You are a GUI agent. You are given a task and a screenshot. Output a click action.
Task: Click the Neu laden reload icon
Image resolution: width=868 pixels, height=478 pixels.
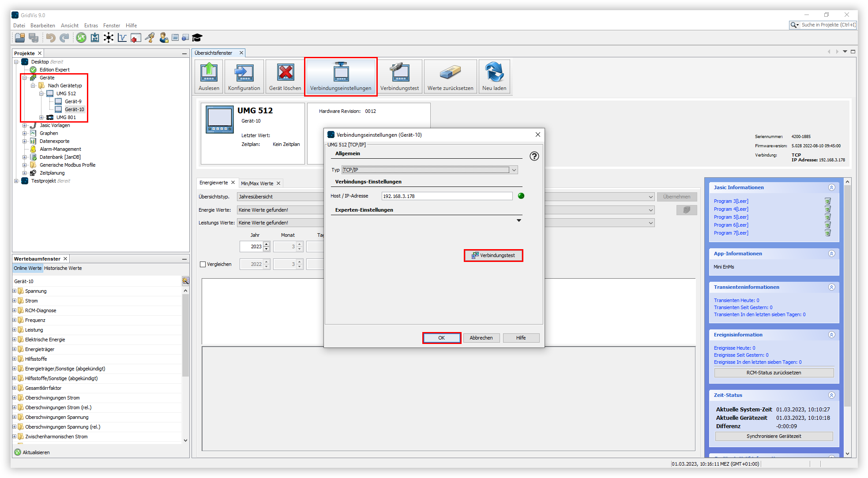point(494,76)
